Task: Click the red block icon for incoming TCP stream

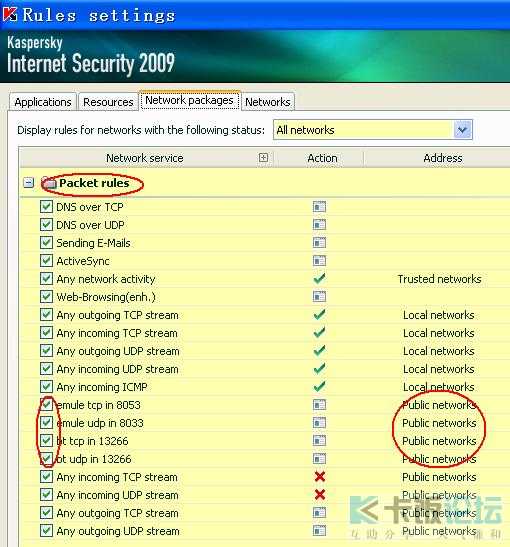Action: tap(320, 477)
